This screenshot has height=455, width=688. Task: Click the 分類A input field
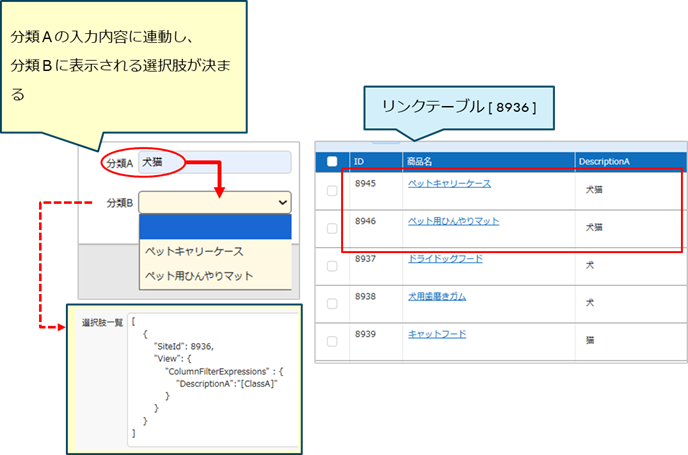[216, 162]
